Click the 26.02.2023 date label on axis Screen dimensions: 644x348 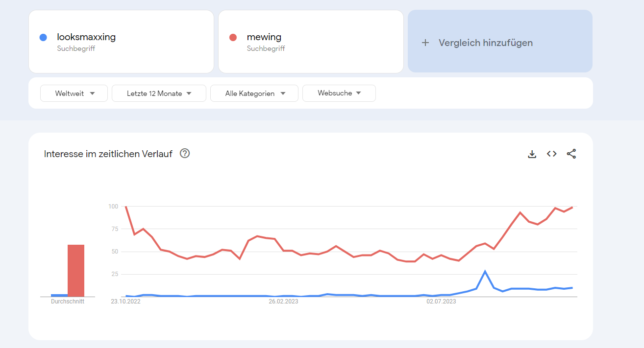283,302
